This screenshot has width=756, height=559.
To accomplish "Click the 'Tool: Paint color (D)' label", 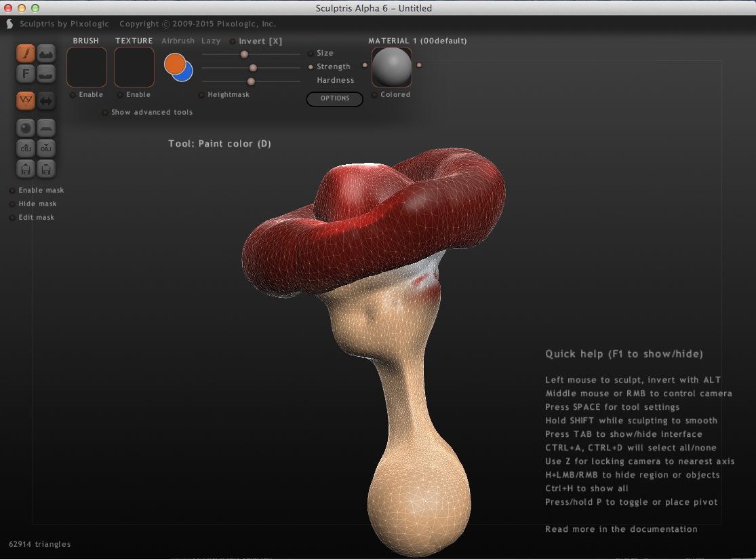I will coord(220,144).
